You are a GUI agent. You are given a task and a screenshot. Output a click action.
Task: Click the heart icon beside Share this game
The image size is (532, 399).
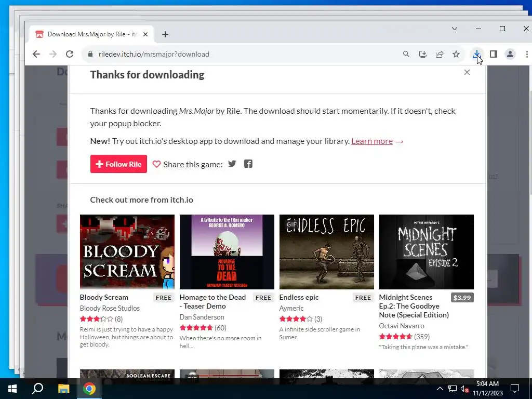tap(156, 164)
